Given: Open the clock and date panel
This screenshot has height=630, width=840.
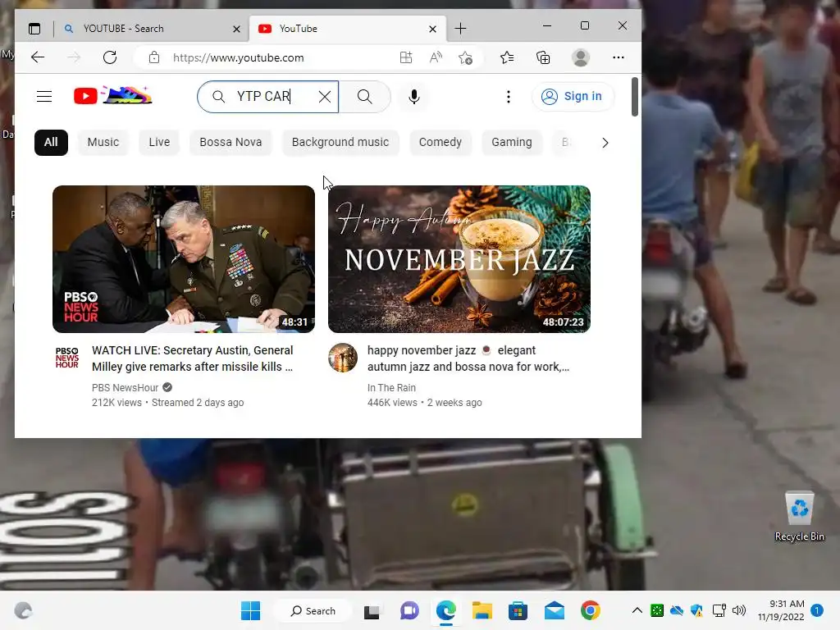Looking at the screenshot, I should 781,610.
